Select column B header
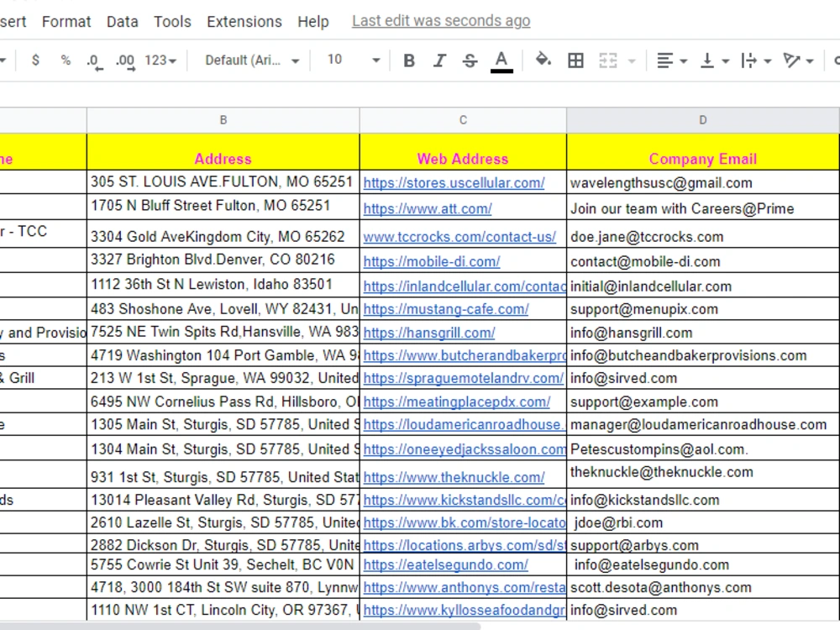The image size is (840, 630). 223,120
